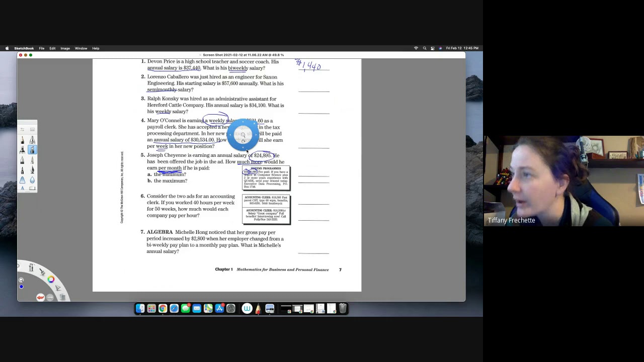Open brush properties sliders icon
The width and height of the screenshot is (644, 362).
(22, 129)
